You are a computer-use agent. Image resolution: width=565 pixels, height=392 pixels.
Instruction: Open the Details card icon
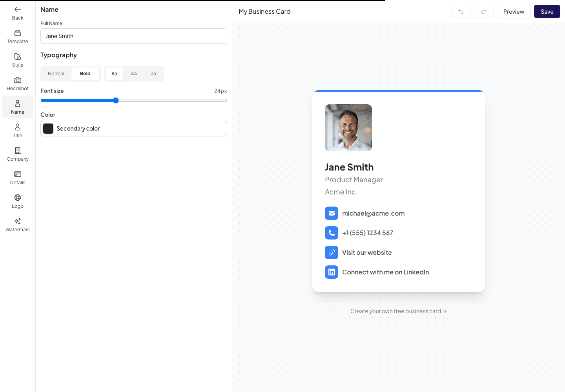click(18, 174)
